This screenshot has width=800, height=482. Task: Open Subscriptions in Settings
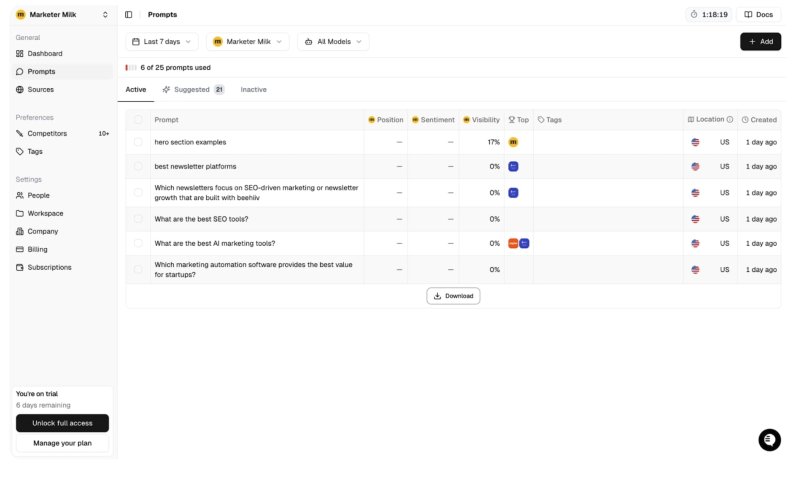[49, 267]
